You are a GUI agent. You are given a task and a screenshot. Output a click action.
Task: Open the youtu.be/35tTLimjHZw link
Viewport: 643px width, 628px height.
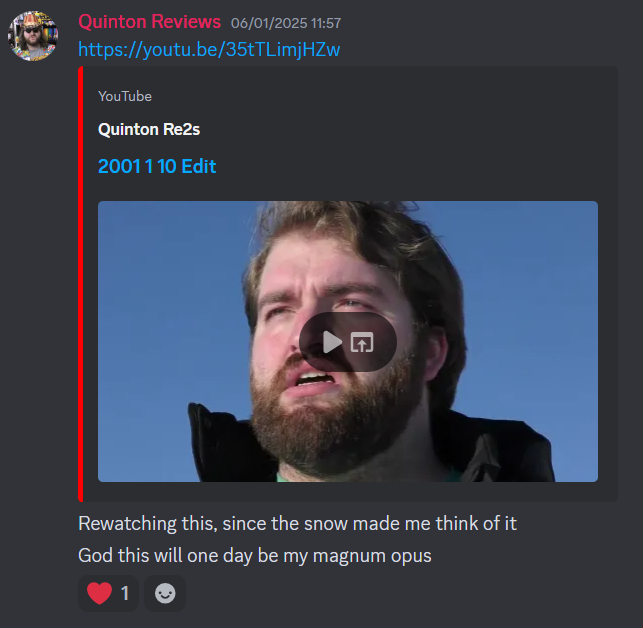pos(209,50)
